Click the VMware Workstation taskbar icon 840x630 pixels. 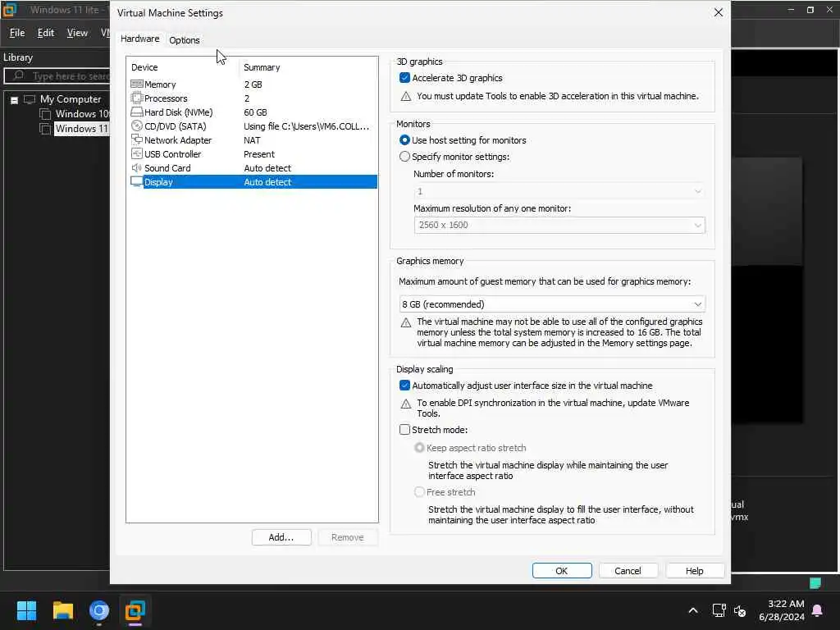[x=135, y=610]
